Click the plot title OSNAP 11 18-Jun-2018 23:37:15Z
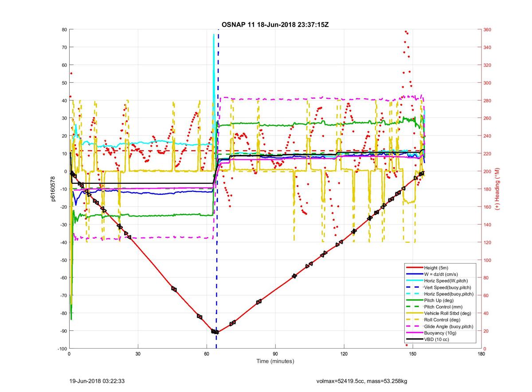 tap(275, 24)
